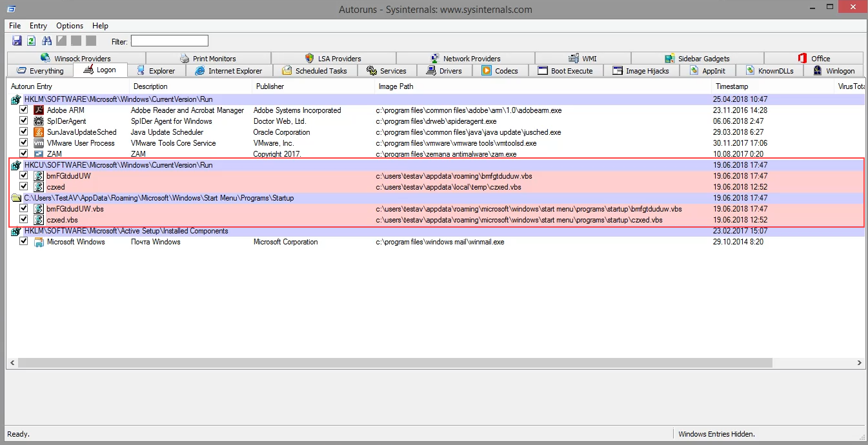
Task: Switch to the Scheduled Tasks tab
Action: pyautogui.click(x=315, y=71)
